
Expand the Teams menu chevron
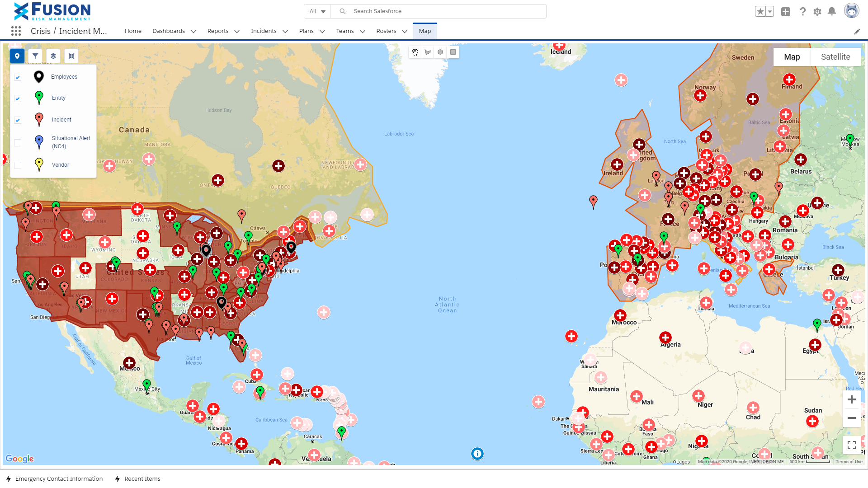[363, 31]
